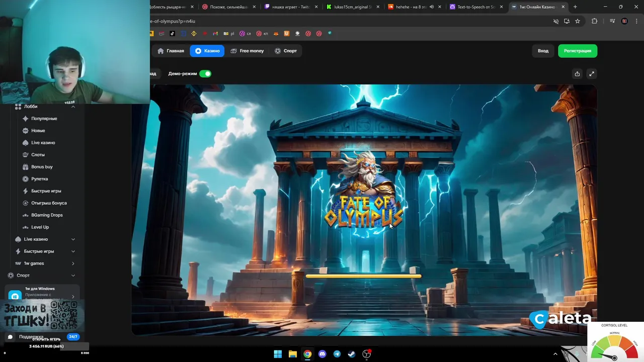Image resolution: width=644 pixels, height=362 pixels.
Task: Expand the Быстрые игры section chevron
Action: tap(73, 251)
